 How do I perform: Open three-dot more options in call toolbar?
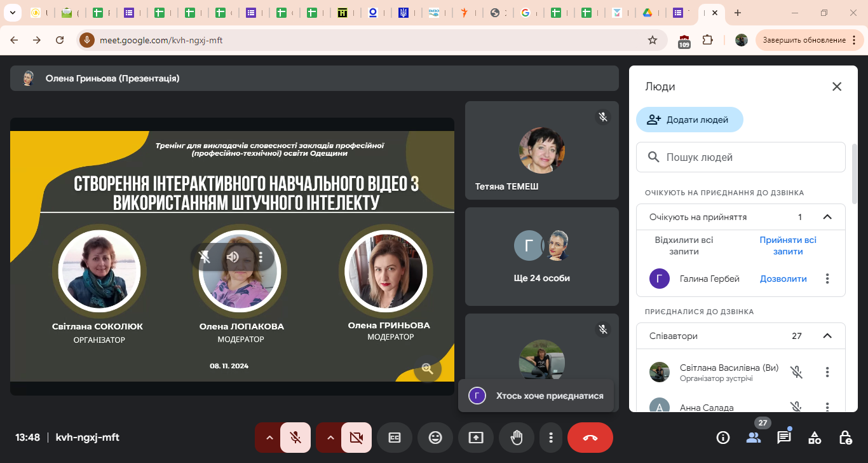(x=551, y=438)
